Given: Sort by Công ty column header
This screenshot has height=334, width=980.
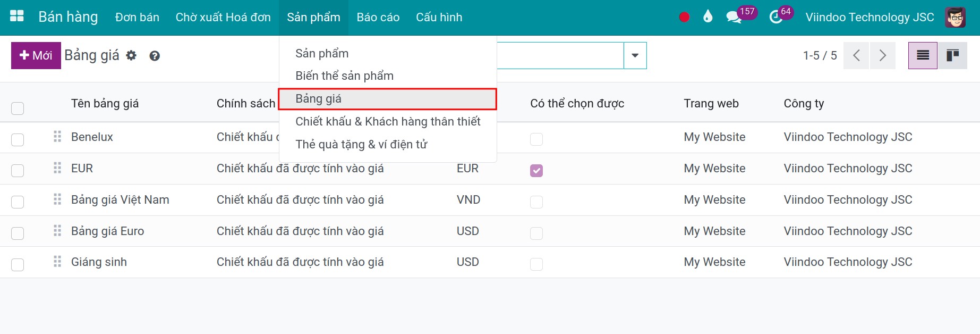Looking at the screenshot, I should click(804, 103).
